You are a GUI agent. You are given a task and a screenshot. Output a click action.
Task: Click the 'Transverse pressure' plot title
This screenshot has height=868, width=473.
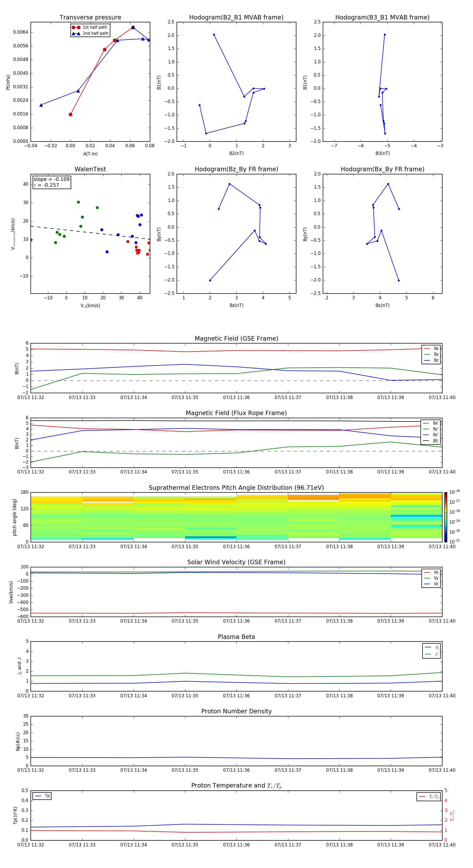[90, 18]
